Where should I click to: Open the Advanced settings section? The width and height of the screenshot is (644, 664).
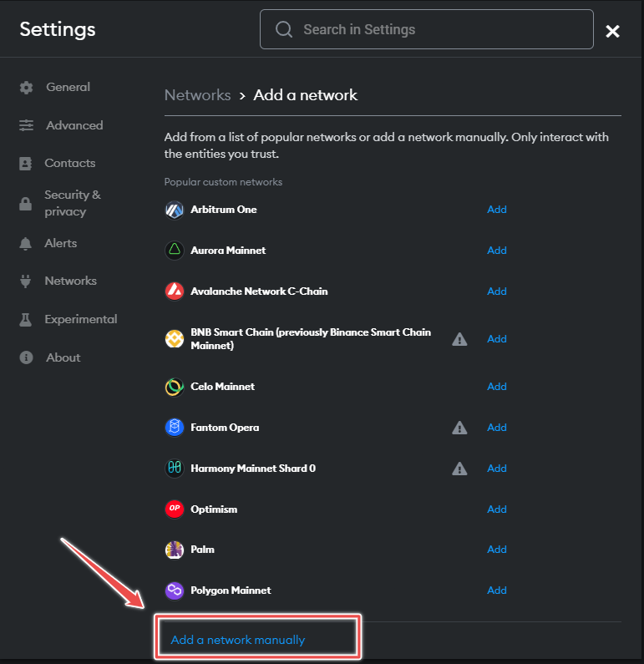74,125
